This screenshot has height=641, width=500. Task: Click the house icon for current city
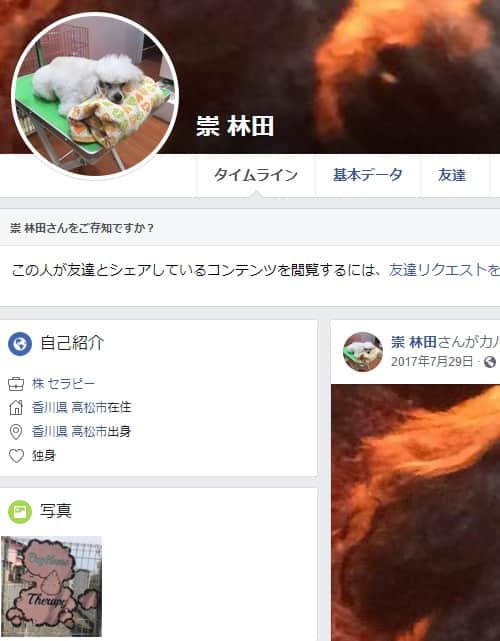(16, 408)
